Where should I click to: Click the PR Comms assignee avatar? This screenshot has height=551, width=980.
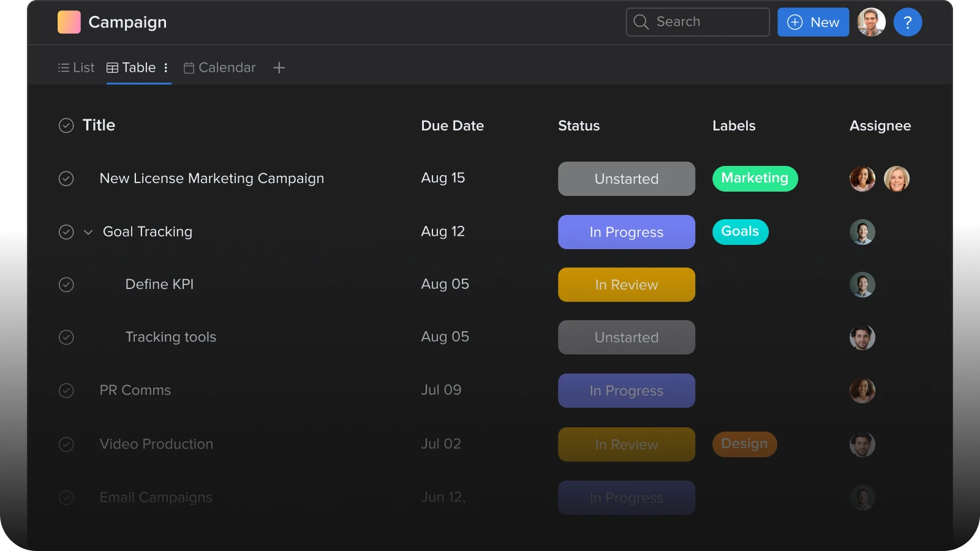tap(862, 391)
